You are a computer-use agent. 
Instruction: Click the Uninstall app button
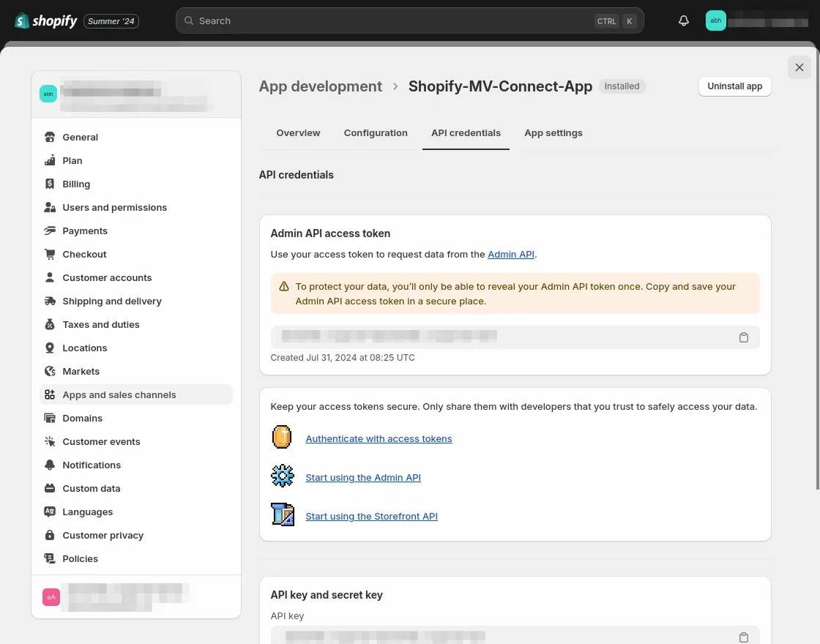tap(734, 86)
